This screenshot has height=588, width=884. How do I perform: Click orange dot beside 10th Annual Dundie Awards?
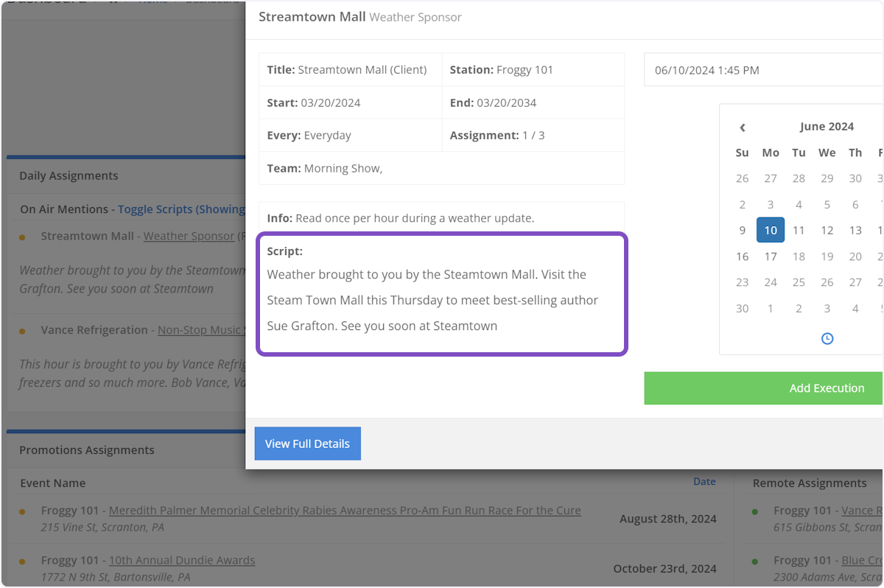pyautogui.click(x=22, y=561)
